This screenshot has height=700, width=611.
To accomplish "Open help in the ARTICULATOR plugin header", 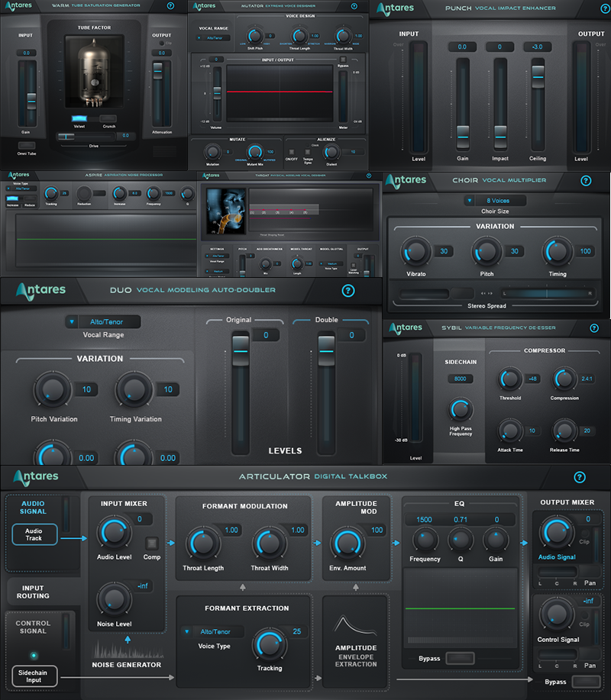I will (579, 477).
